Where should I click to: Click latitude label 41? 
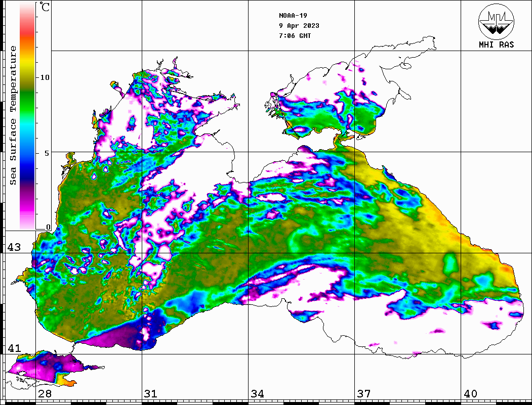(14, 348)
